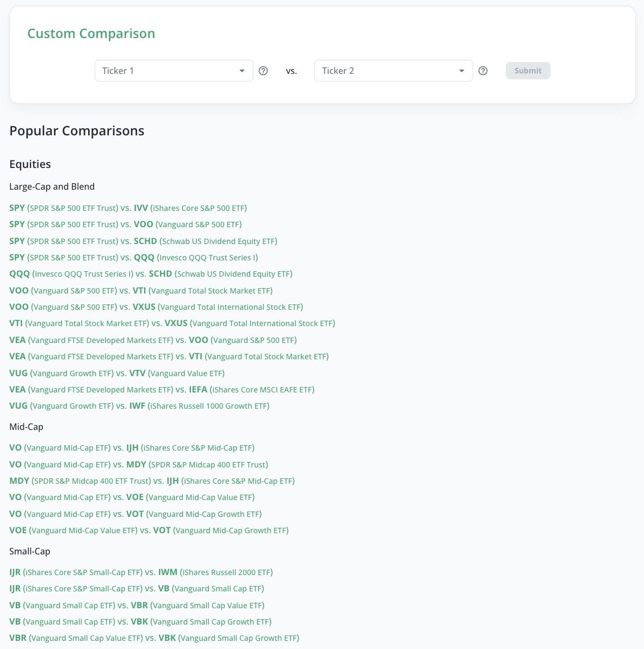Open QQQ vs. SCHD comparison
Screen dimensions: 644x649
151,274
